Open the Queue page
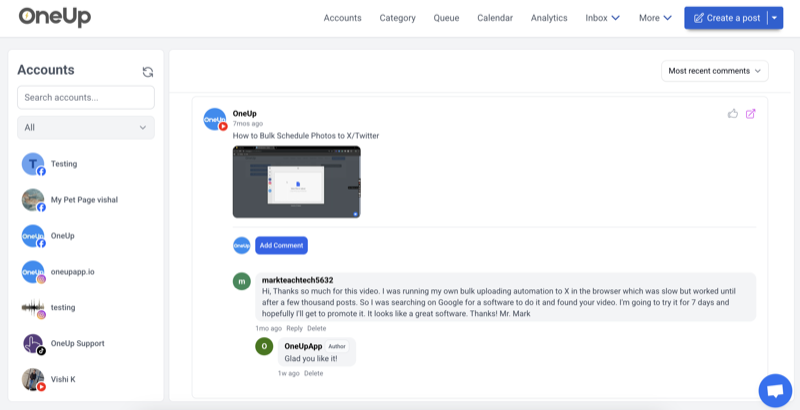 (446, 18)
